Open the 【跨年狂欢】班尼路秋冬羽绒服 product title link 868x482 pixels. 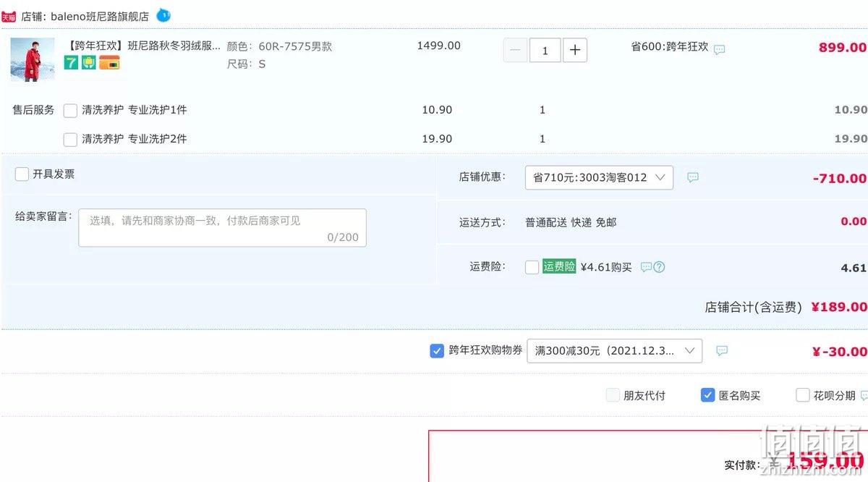[143, 46]
